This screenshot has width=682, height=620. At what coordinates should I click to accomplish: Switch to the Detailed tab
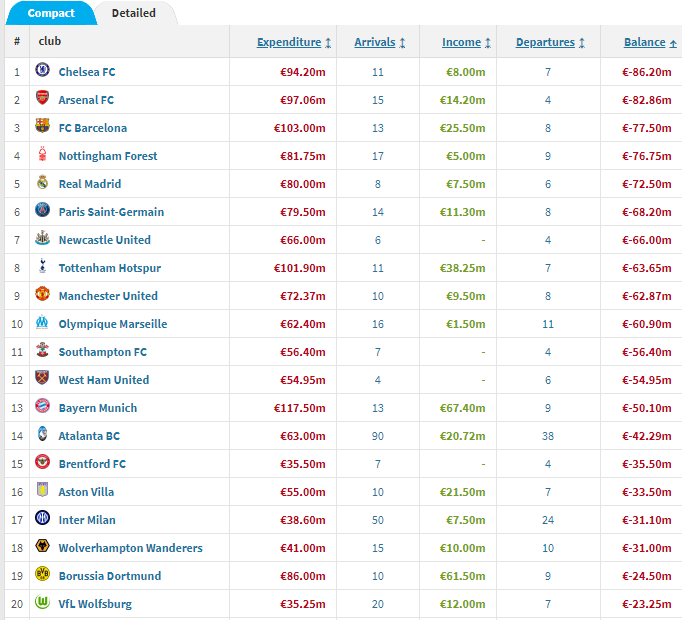tap(133, 14)
